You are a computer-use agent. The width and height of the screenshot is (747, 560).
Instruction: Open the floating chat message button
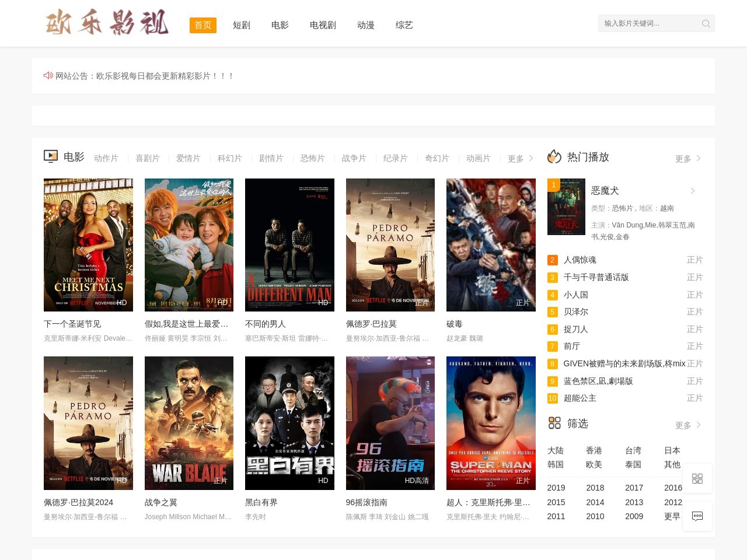[697, 516]
